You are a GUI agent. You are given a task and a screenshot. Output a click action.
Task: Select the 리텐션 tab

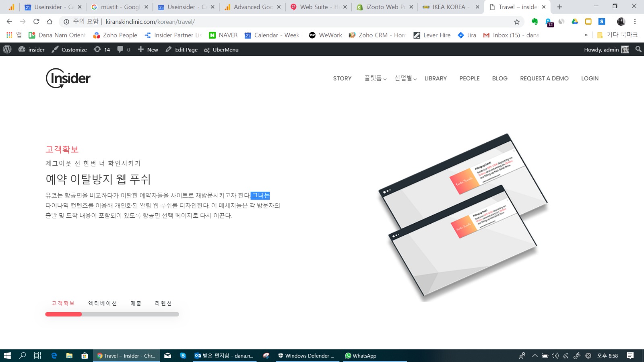163,303
